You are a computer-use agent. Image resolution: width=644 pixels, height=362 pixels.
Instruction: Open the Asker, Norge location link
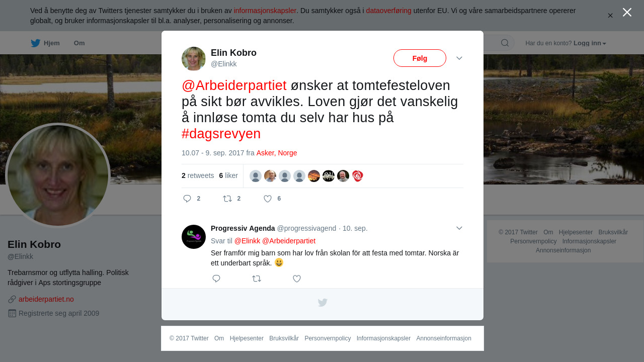277,153
